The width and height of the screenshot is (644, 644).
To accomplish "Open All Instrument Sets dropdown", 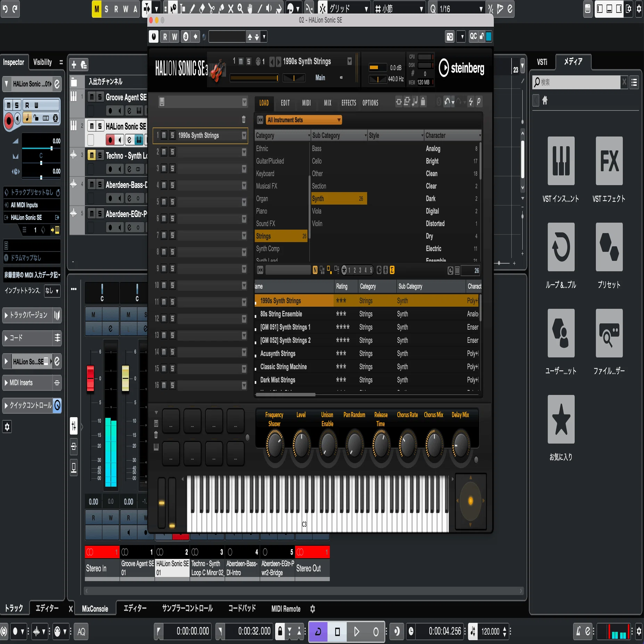I will pyautogui.click(x=304, y=120).
